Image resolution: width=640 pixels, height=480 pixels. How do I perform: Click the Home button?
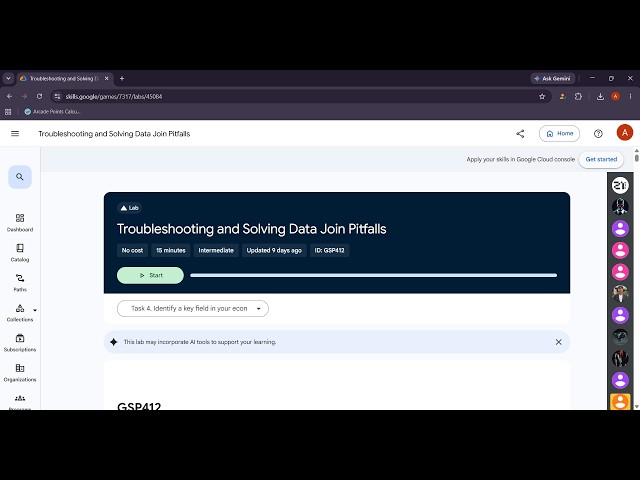tap(559, 133)
